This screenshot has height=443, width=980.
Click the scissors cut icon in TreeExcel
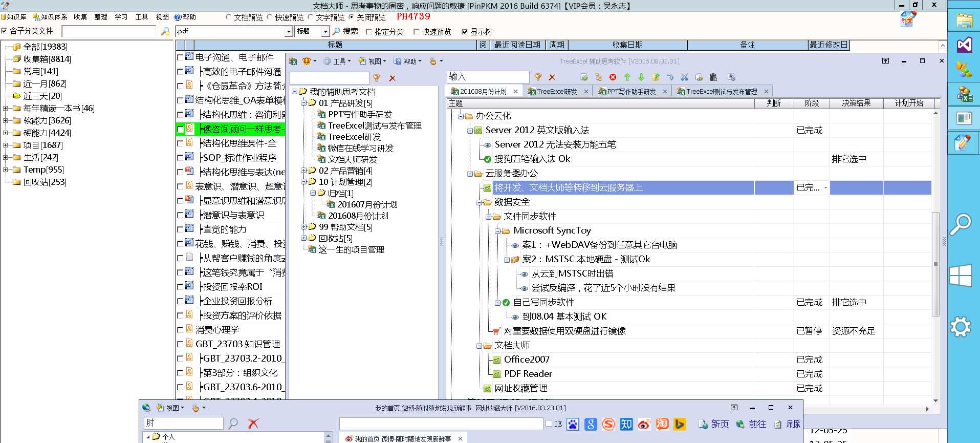click(x=684, y=77)
